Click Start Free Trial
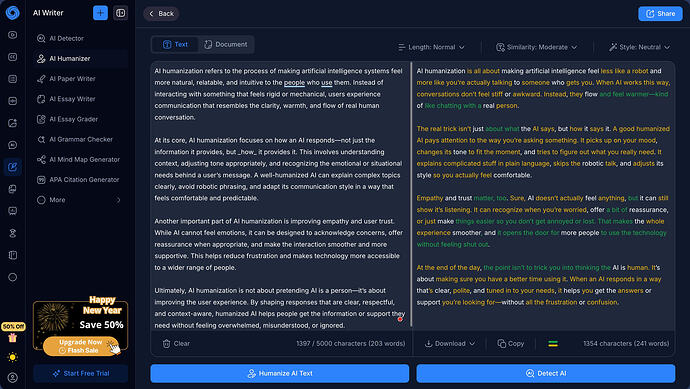 tap(81, 373)
